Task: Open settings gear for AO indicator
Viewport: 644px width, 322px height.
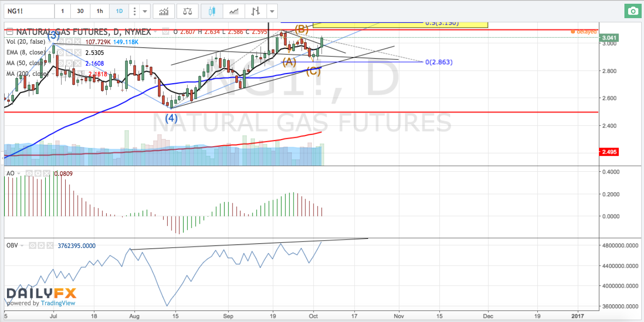Action: click(38, 173)
